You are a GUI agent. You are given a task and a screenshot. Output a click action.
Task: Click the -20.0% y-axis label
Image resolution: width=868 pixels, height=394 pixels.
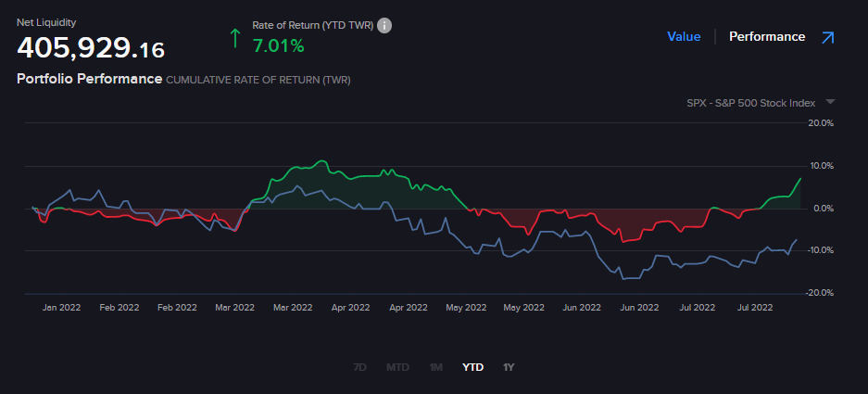click(x=821, y=293)
